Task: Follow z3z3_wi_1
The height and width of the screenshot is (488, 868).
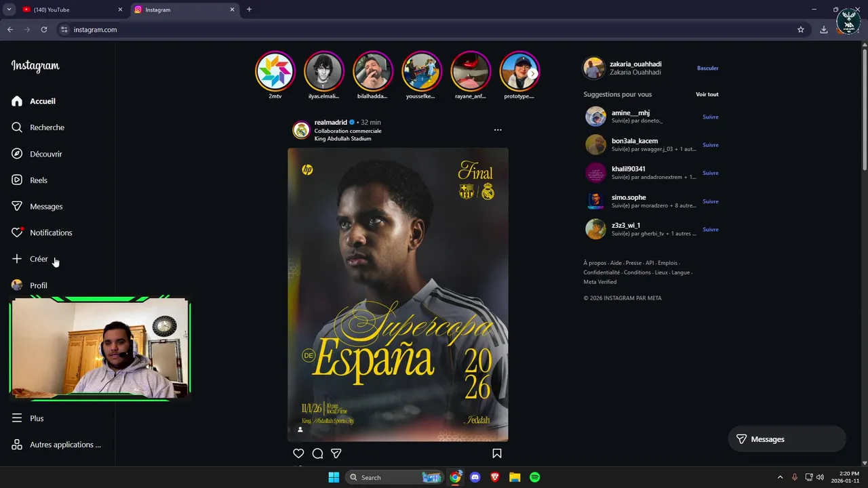Action: pyautogui.click(x=710, y=229)
